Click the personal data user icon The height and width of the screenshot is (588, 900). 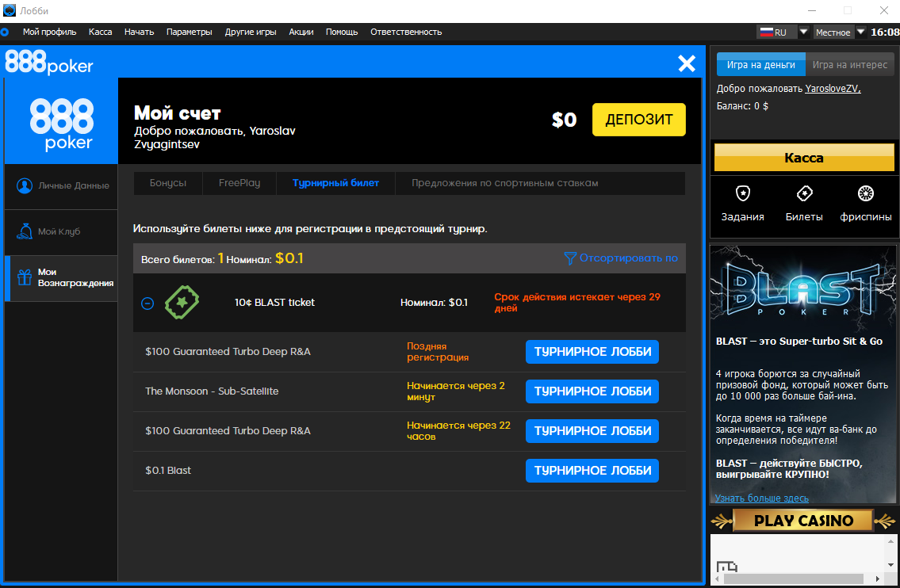coord(24,186)
